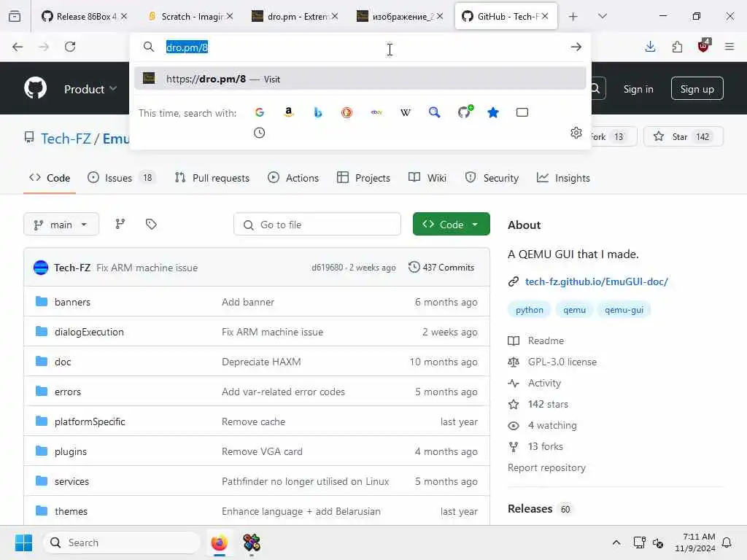
Task: Open the extensions puzzle icon
Action: click(x=677, y=47)
